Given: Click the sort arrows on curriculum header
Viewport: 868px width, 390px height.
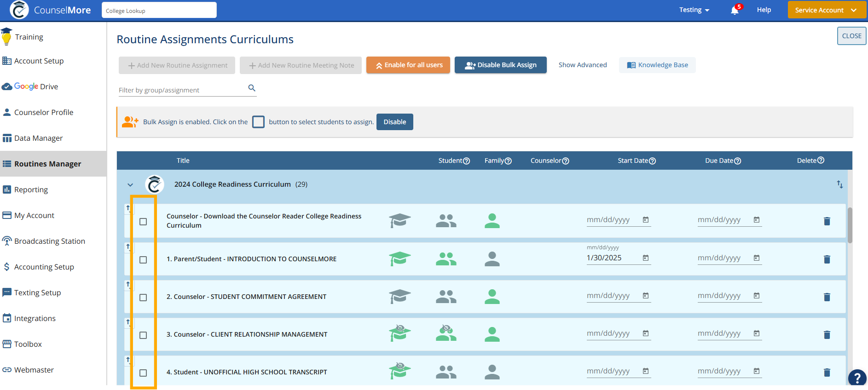Looking at the screenshot, I should 839,184.
